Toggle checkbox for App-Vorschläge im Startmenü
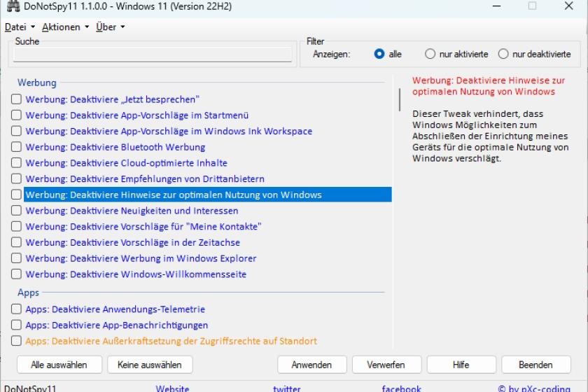Image resolution: width=588 pixels, height=392 pixels. point(16,115)
